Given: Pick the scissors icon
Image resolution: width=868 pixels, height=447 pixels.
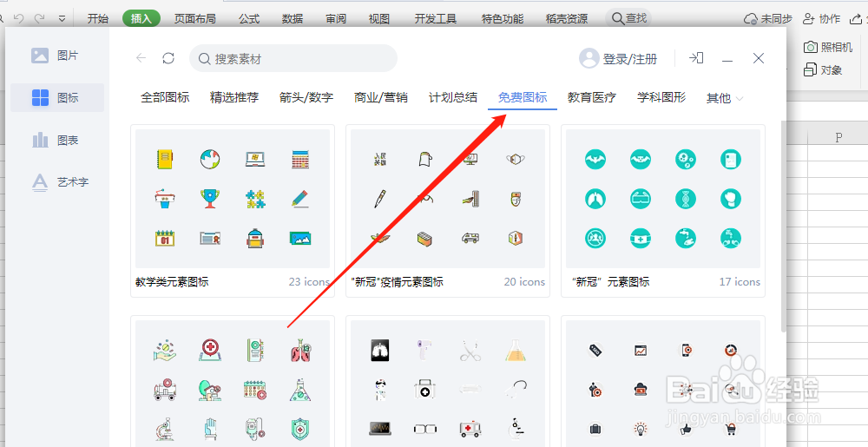Looking at the screenshot, I should (470, 351).
